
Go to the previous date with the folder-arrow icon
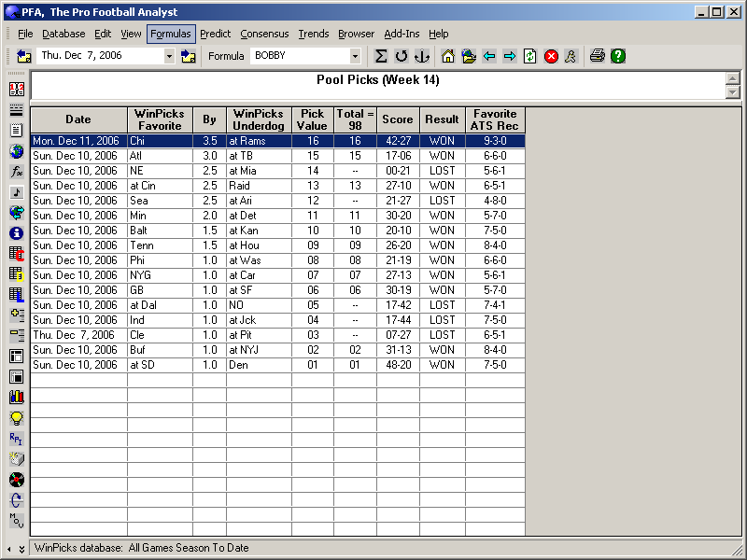(24, 56)
